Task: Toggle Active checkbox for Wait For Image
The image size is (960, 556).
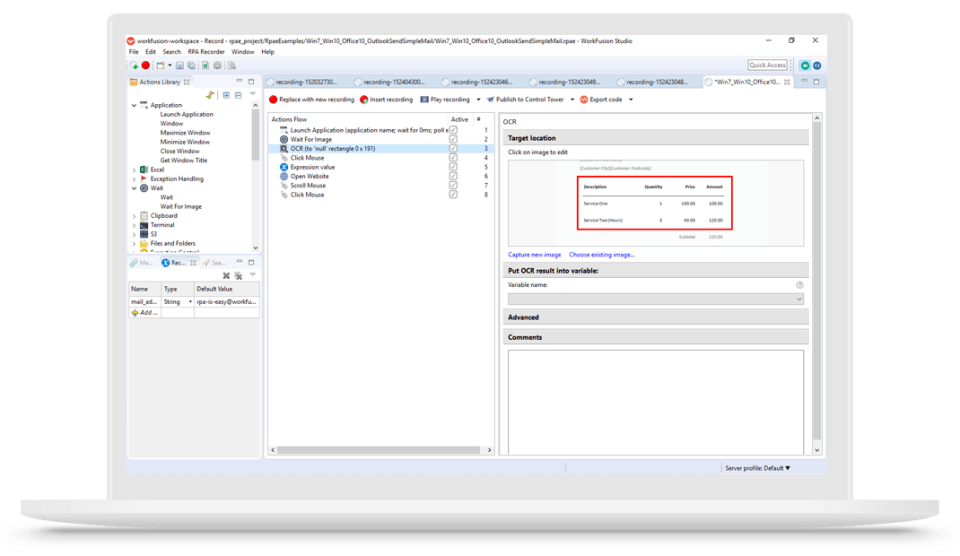Action: pos(453,140)
